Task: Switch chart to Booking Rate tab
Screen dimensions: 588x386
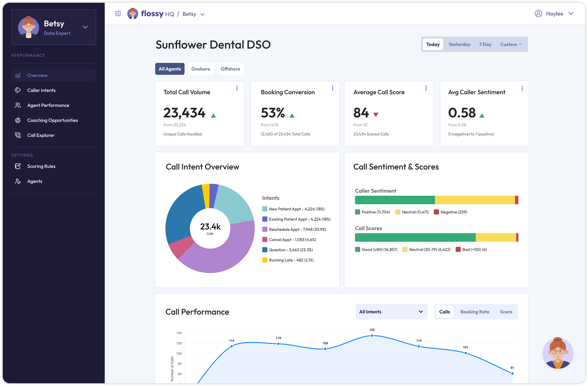Action: [475, 312]
